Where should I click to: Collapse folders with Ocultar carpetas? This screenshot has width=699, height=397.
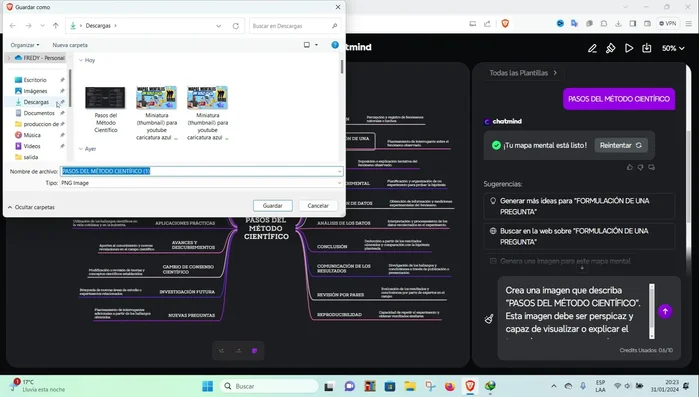pos(31,207)
